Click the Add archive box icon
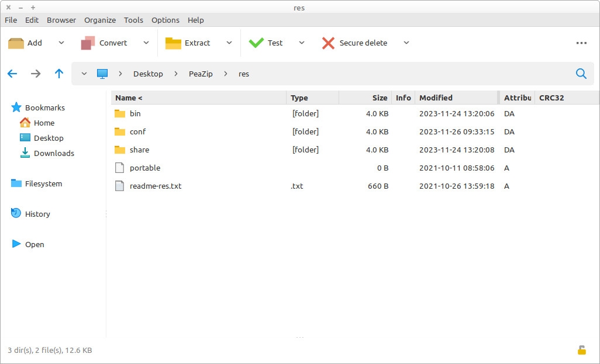Viewport: 600px width, 364px height. click(x=16, y=43)
